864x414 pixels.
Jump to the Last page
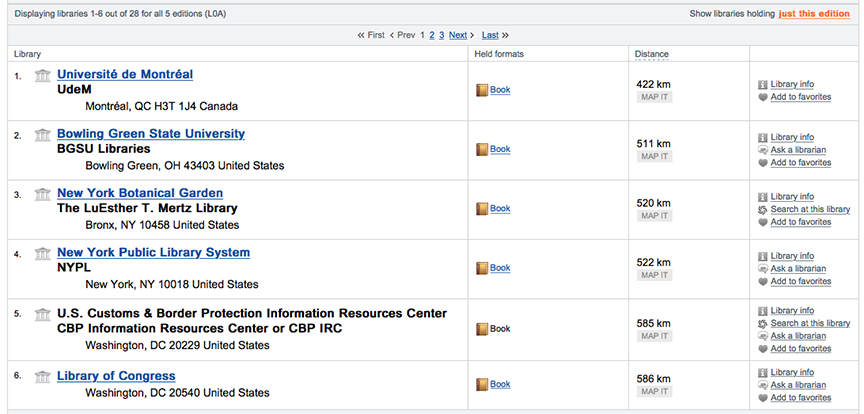click(490, 35)
